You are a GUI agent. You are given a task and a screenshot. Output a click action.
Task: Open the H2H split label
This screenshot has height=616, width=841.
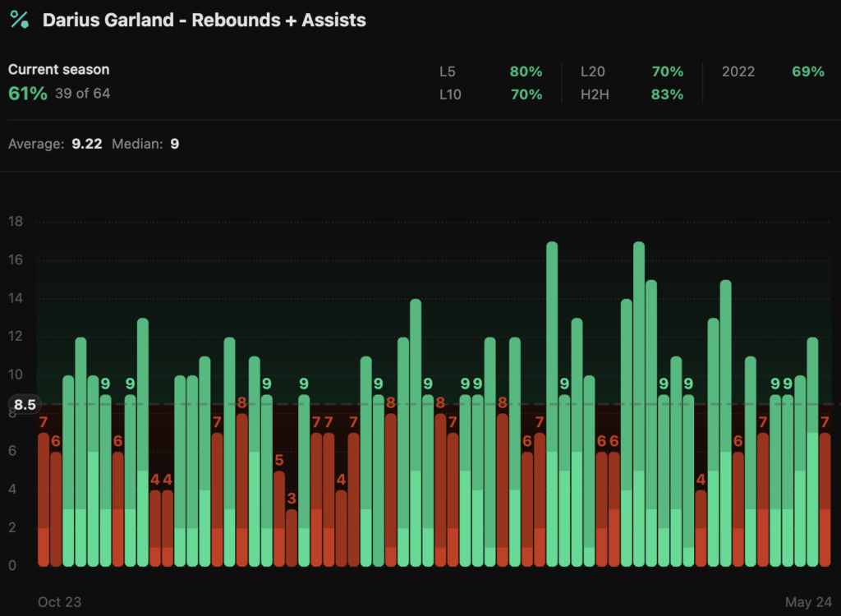(595, 94)
